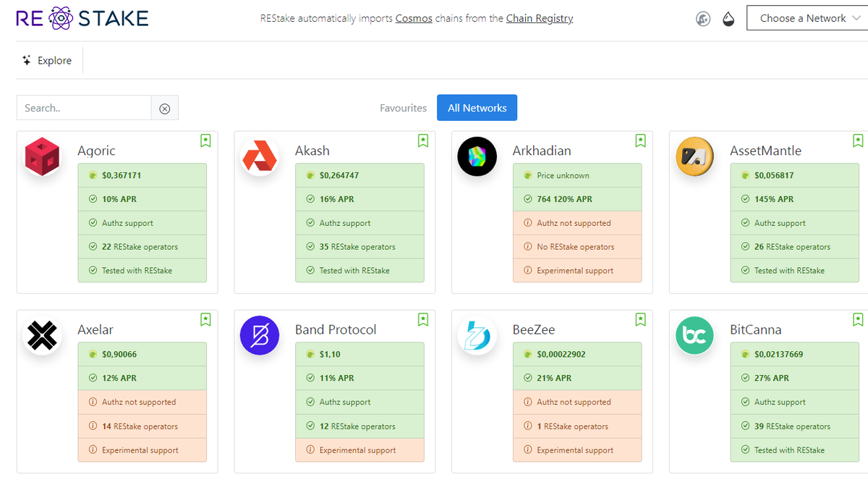This screenshot has width=868, height=480.
Task: Open the Agoric network title
Action: click(x=96, y=151)
